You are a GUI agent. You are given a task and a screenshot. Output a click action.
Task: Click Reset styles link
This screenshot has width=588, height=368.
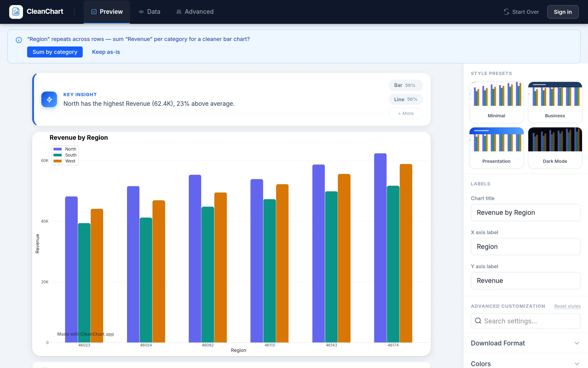pyautogui.click(x=567, y=306)
